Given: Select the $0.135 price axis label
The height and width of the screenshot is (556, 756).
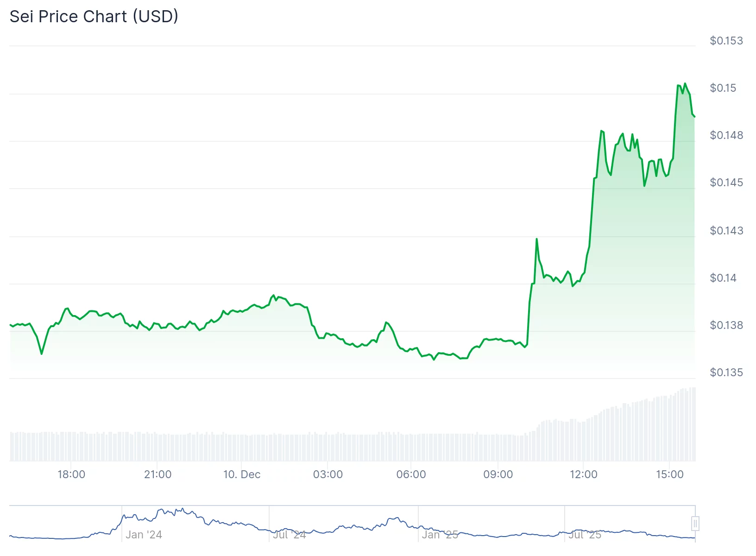Looking at the screenshot, I should click(726, 373).
